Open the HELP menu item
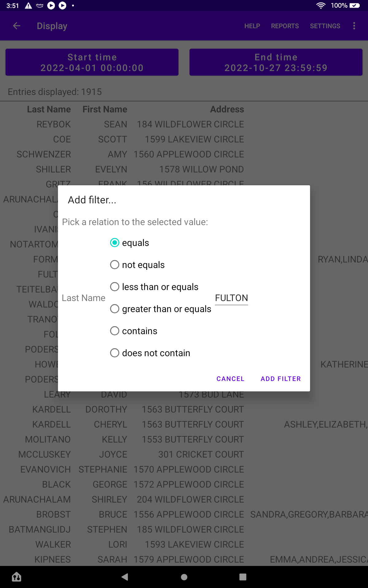The height and width of the screenshot is (588, 368). [252, 26]
